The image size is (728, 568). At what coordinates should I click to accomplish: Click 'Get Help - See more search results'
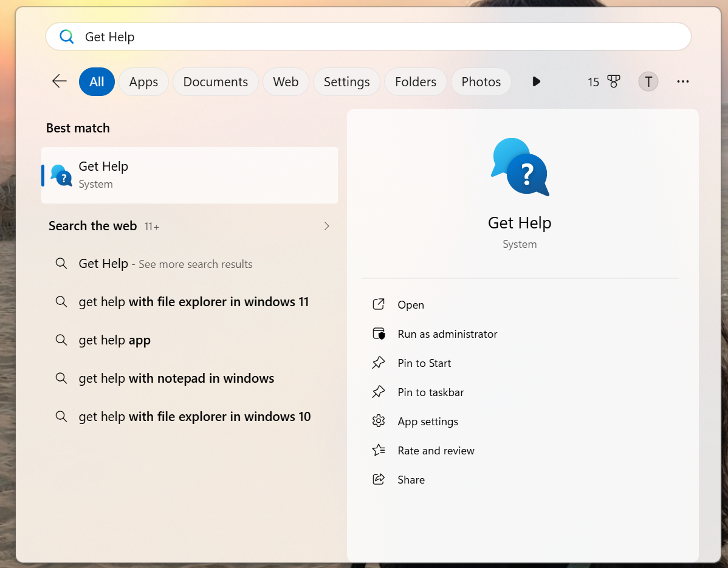tap(165, 264)
